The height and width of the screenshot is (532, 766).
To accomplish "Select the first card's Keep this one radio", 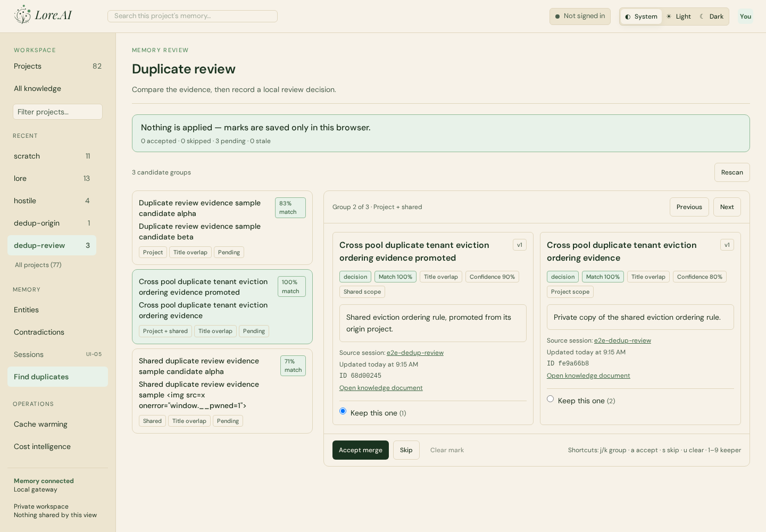I will (343, 411).
